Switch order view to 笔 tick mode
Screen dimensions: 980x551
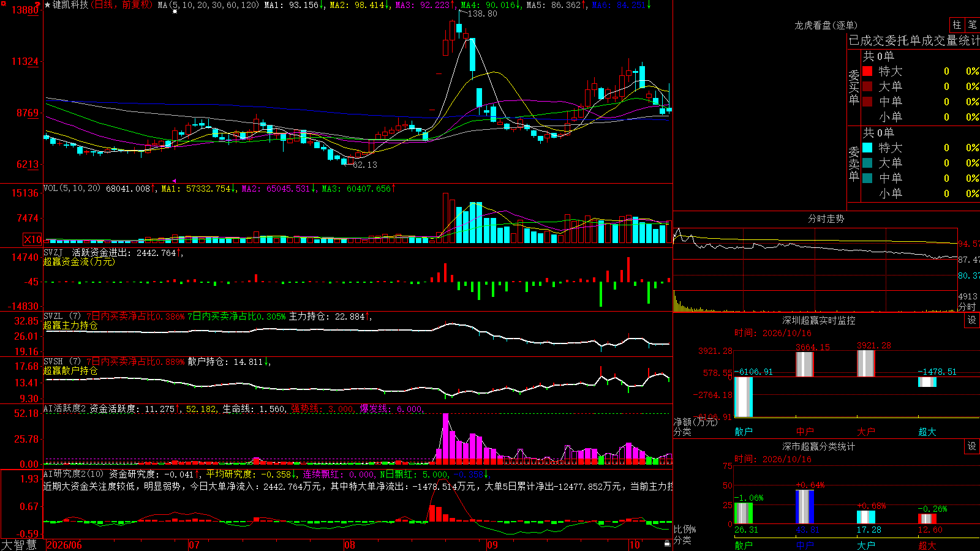tap(972, 25)
